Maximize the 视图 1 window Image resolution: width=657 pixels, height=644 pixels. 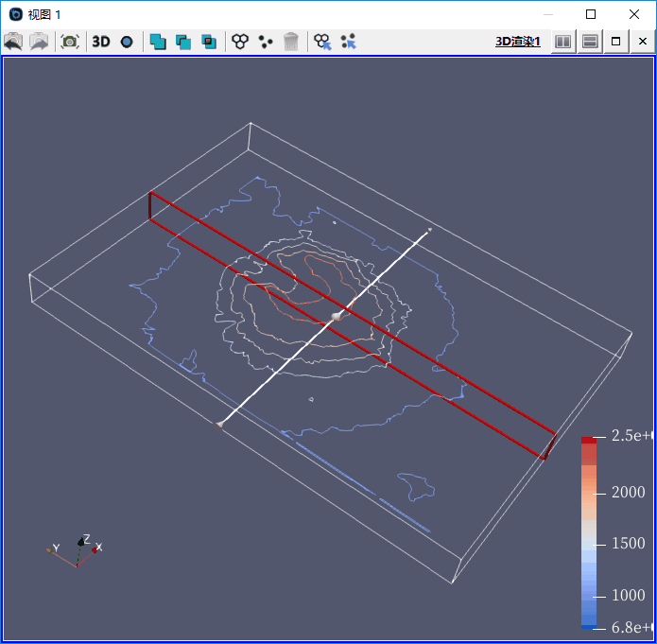(x=591, y=14)
